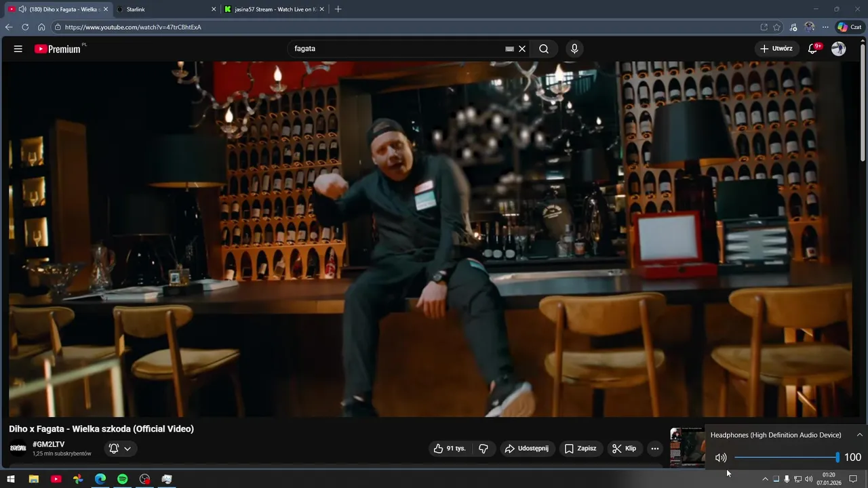Image resolution: width=868 pixels, height=488 pixels.
Task: Start voice search with microphone
Action: (x=574, y=49)
